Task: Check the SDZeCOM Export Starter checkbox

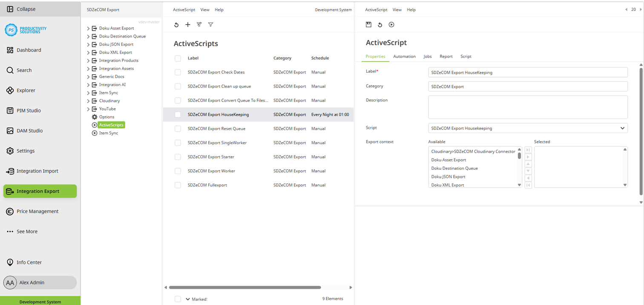Action: 178,157
